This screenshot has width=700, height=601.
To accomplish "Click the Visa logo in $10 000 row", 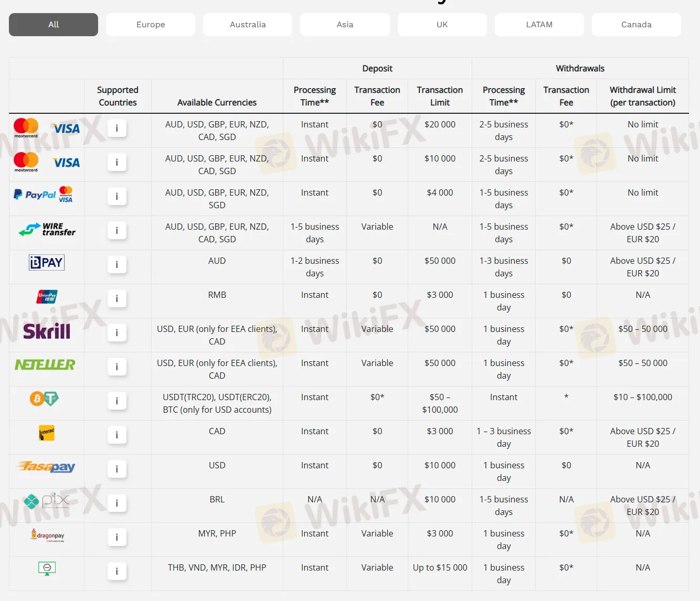I will coord(67,163).
